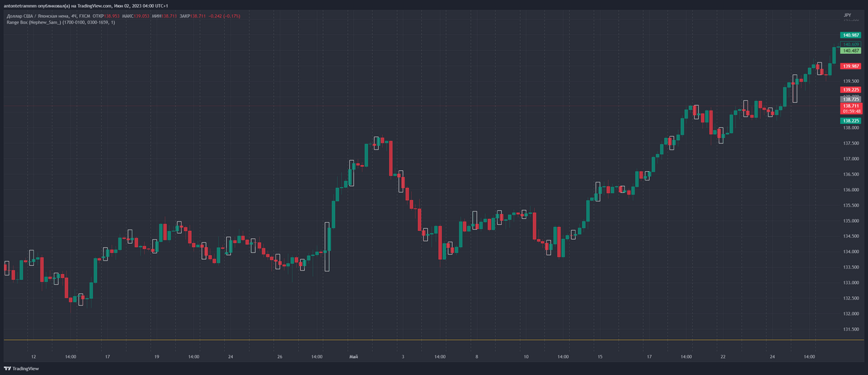Click 138.000 on the price scale
This screenshot has height=375, width=868.
coord(851,127)
